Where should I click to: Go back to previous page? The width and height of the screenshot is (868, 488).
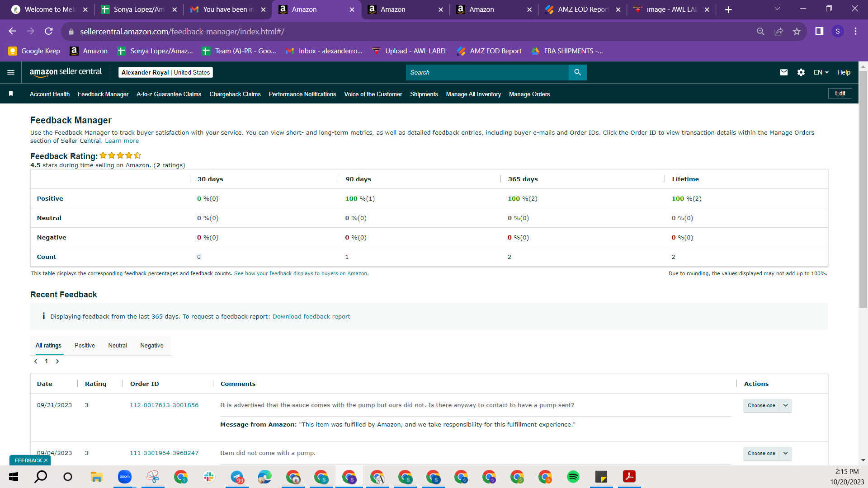tap(13, 31)
